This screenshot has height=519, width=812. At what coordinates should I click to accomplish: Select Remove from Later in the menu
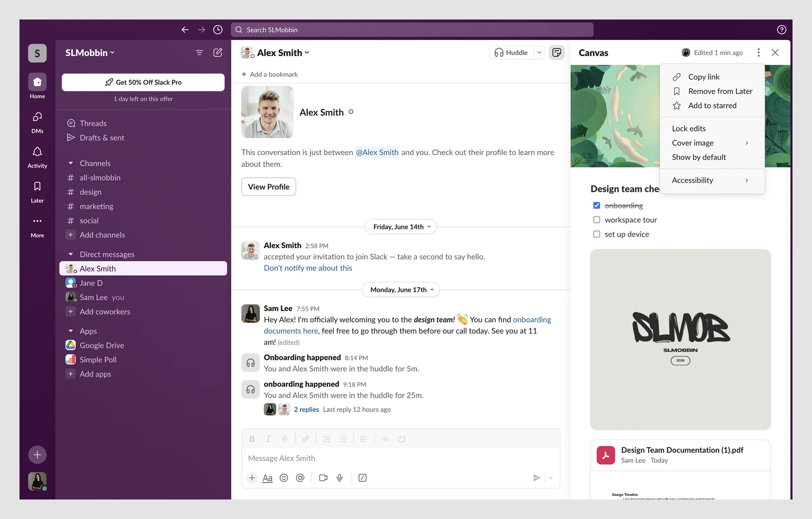(x=712, y=91)
